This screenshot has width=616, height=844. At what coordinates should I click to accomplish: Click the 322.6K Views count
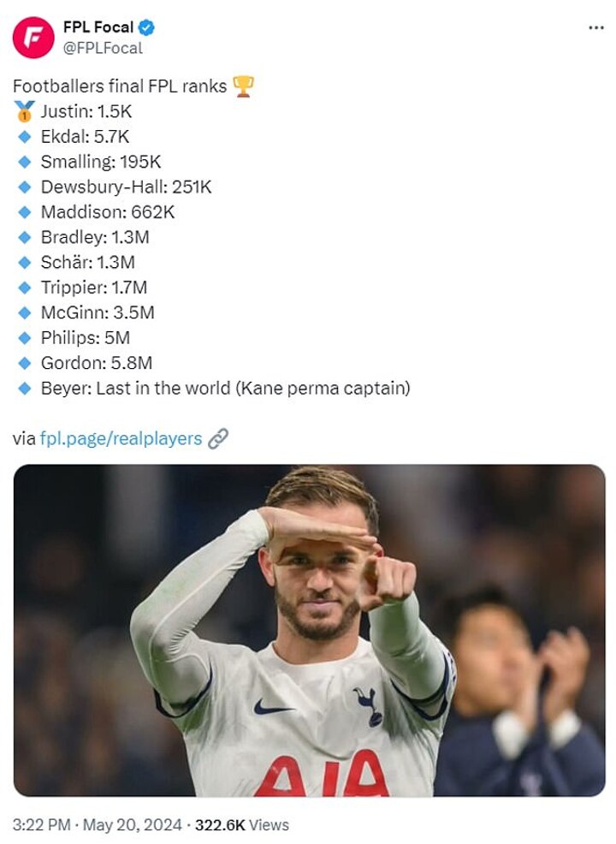(242, 825)
